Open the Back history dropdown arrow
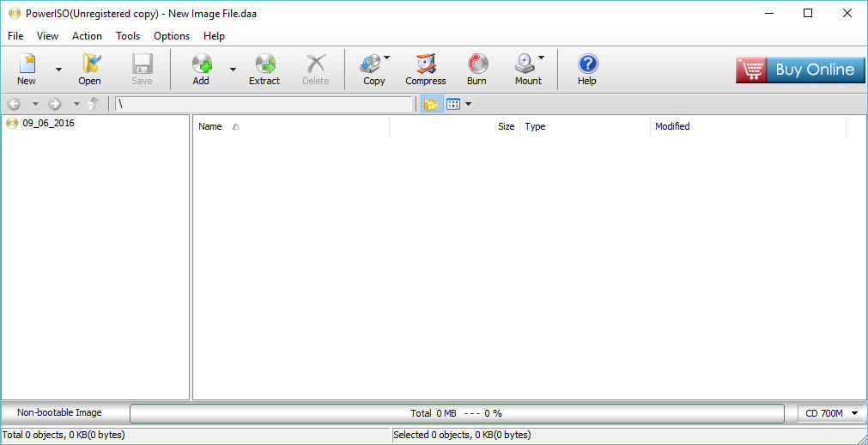Image resolution: width=868 pixels, height=445 pixels. [x=35, y=104]
